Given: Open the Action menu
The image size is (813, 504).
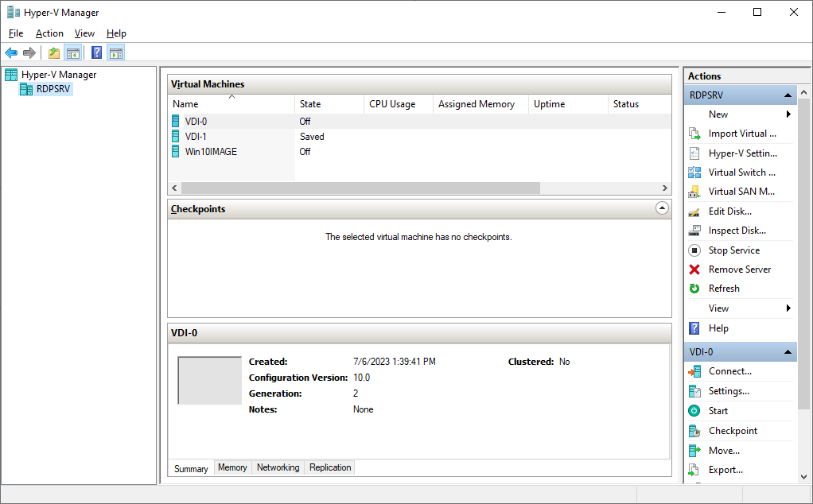Looking at the screenshot, I should (x=49, y=33).
